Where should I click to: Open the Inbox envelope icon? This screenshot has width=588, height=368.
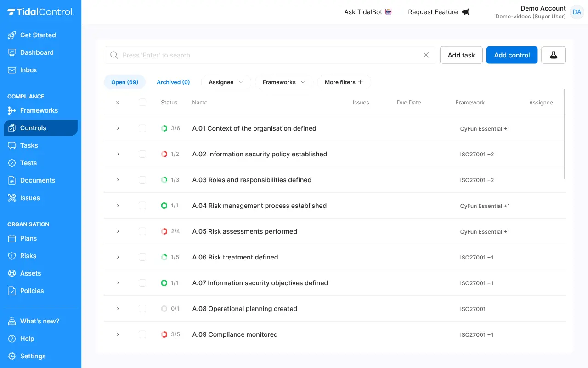click(12, 70)
